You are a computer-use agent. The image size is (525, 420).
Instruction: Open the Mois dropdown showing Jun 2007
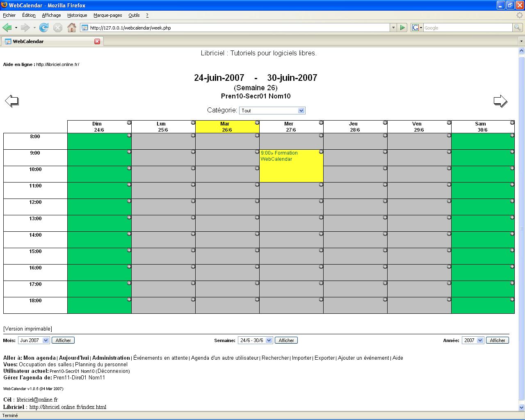point(34,340)
